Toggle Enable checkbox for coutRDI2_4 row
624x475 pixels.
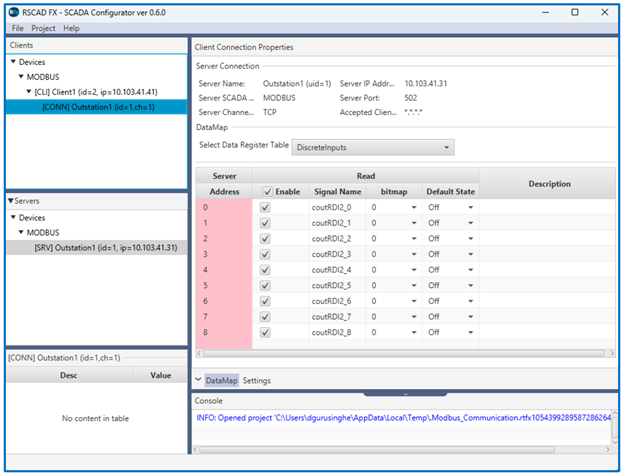(266, 270)
